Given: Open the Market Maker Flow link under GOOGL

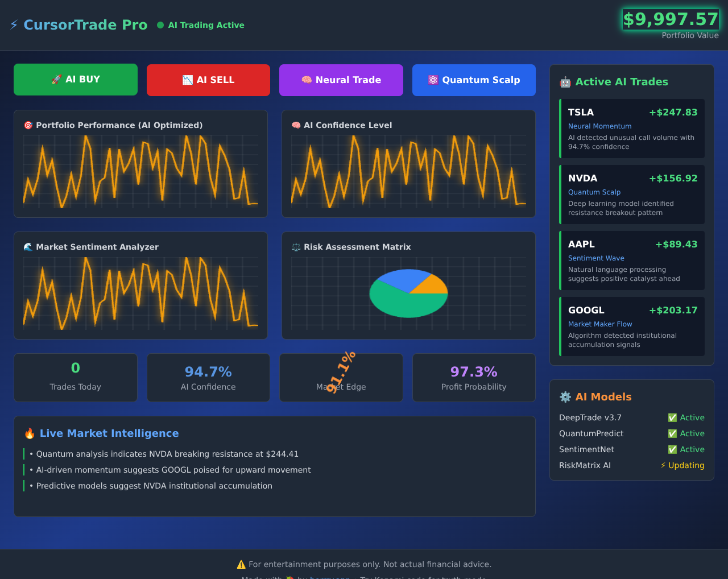Looking at the screenshot, I should [x=600, y=324].
